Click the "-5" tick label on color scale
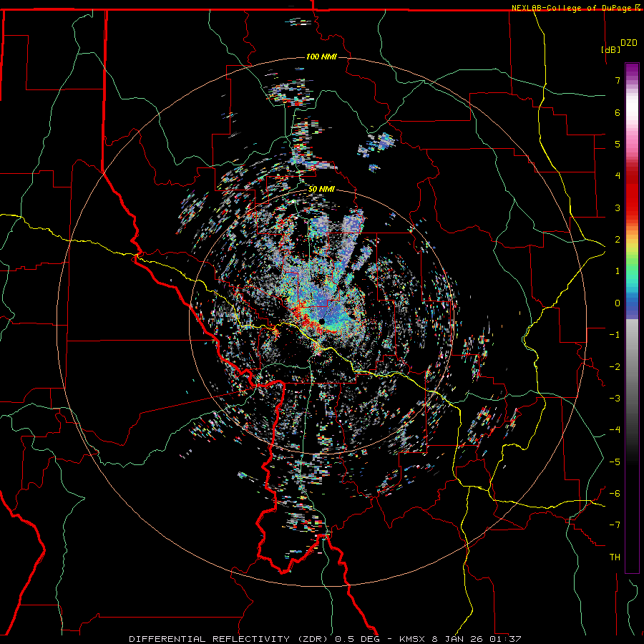The image size is (644, 644). [x=615, y=462]
